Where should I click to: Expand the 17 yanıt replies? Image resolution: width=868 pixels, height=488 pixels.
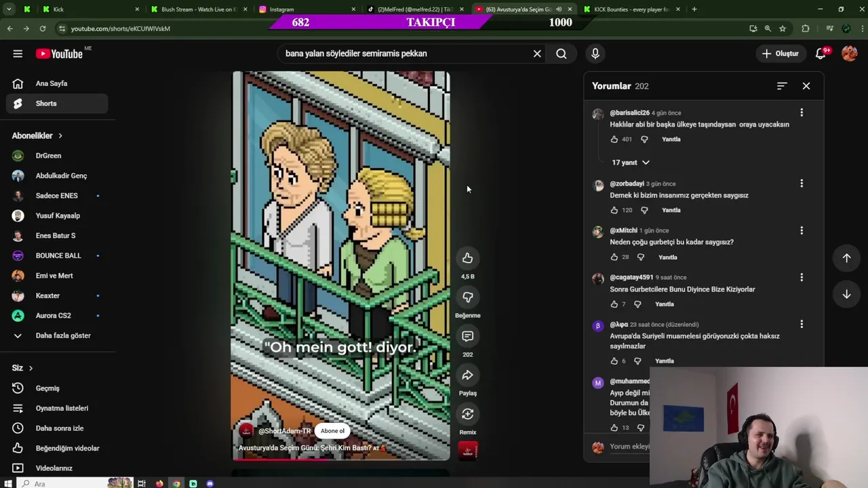[630, 163]
